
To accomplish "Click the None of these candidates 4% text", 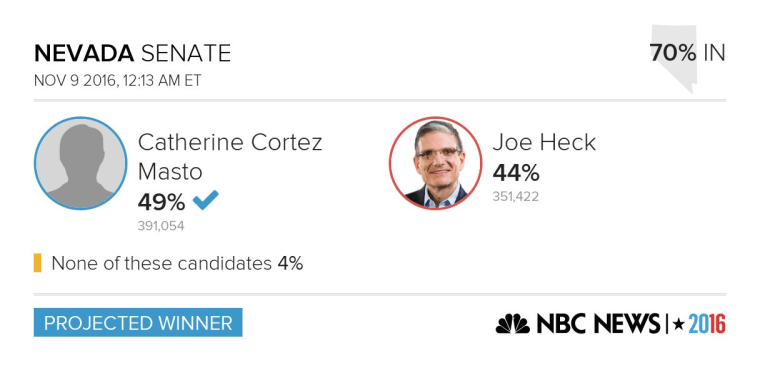I will (x=177, y=264).
